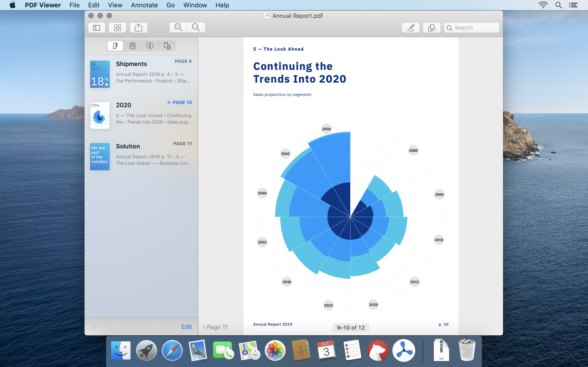Click the Search input field
Screen dimensions: 588x367
point(471,27)
